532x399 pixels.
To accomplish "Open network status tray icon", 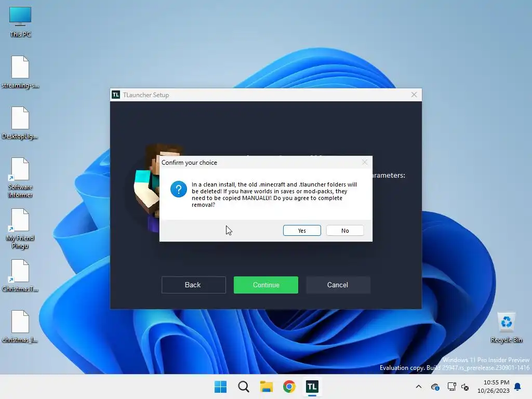I will pos(451,387).
